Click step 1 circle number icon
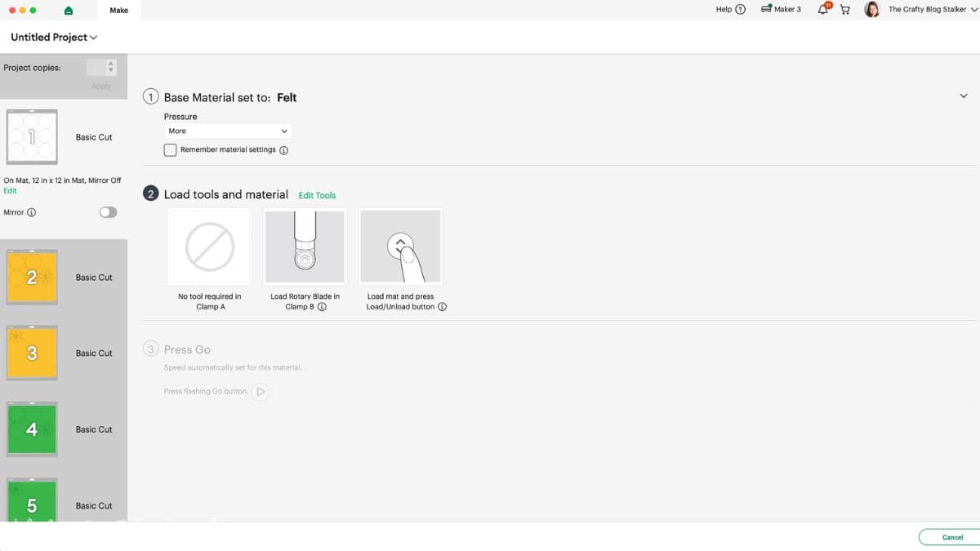This screenshot has width=980, height=551. [x=150, y=96]
